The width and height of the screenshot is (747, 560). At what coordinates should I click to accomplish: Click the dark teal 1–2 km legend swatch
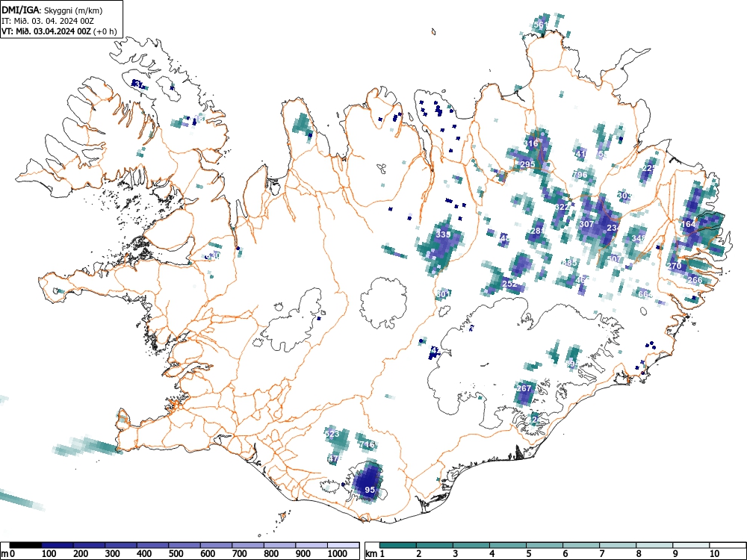398,545
